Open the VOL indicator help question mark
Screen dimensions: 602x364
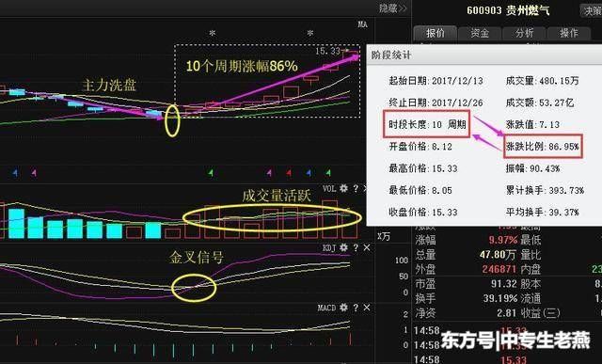[356, 188]
